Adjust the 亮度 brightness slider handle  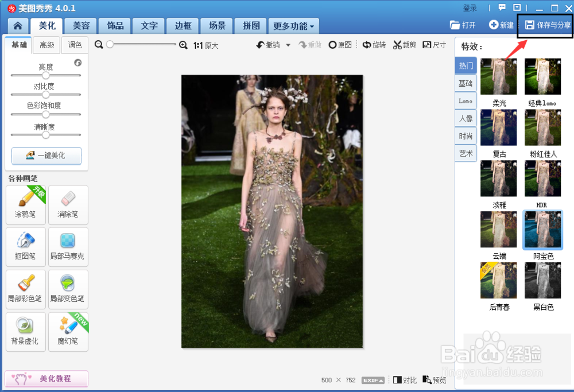point(46,75)
